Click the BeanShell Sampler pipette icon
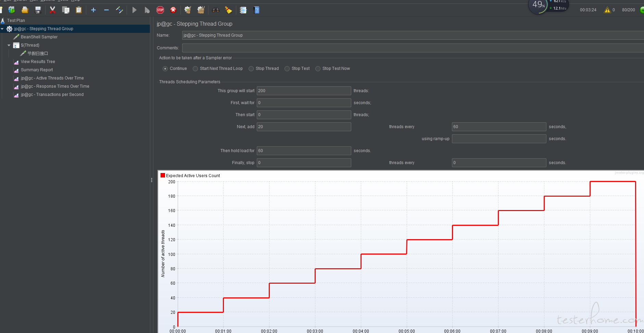644x333 pixels. click(16, 37)
